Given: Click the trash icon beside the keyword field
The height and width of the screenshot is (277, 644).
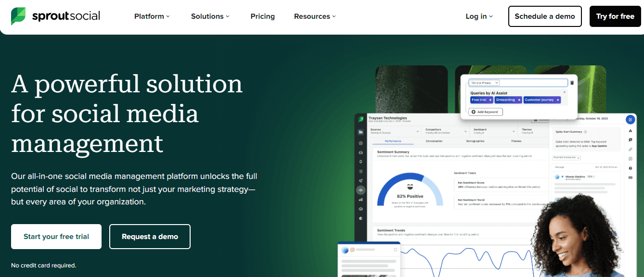Looking at the screenshot, I should point(572,82).
